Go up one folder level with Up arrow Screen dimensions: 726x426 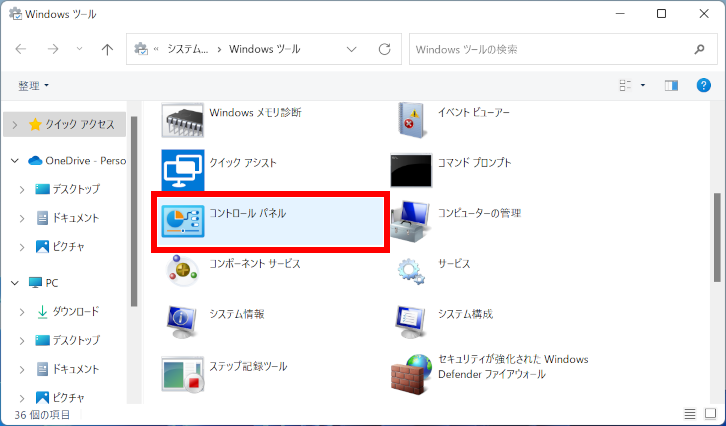[107, 49]
